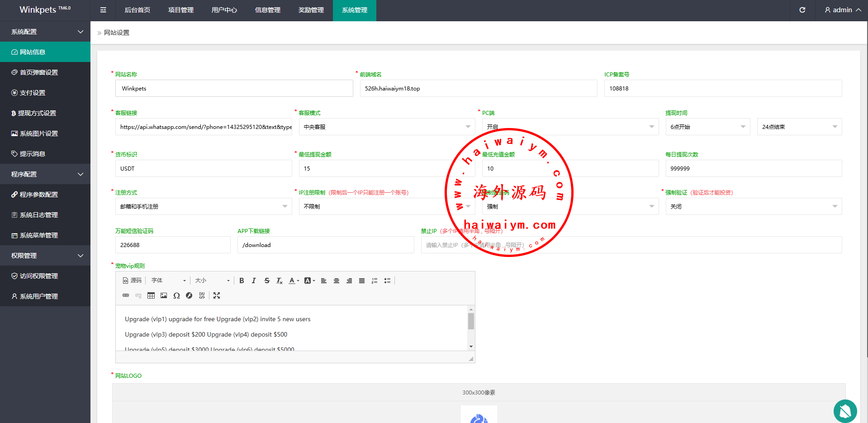Toggle italic formatting in editor
This screenshot has height=423, width=868.
coord(254,280)
